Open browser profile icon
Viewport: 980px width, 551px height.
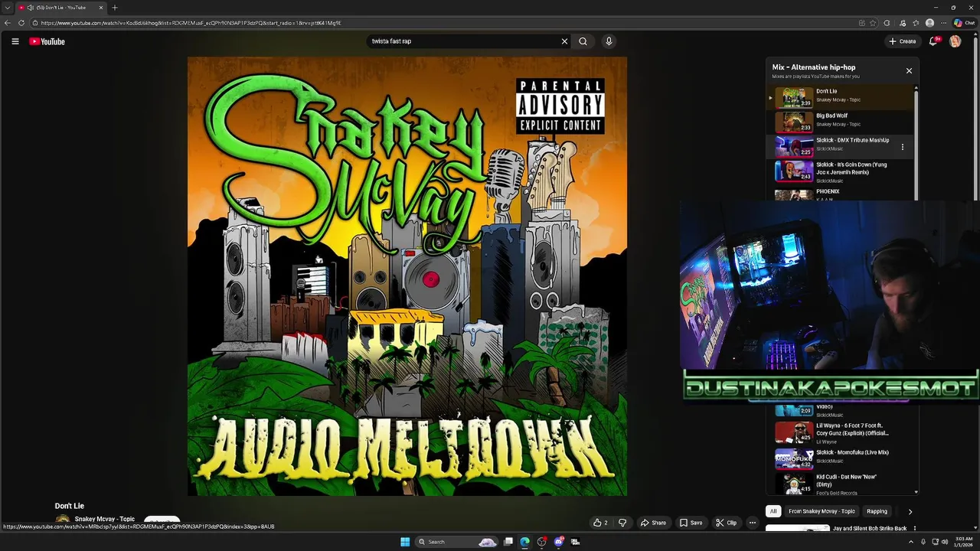[x=929, y=23]
